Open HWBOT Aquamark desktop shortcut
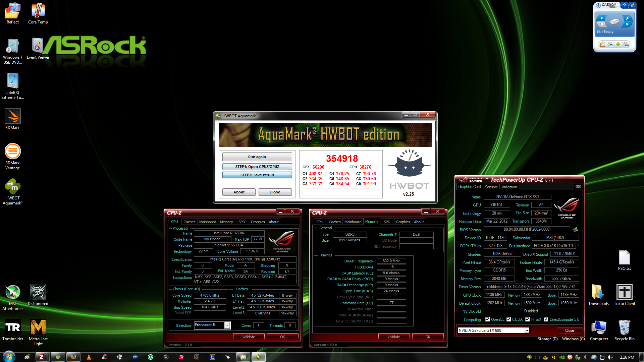The height and width of the screenshot is (362, 644). coord(13,192)
